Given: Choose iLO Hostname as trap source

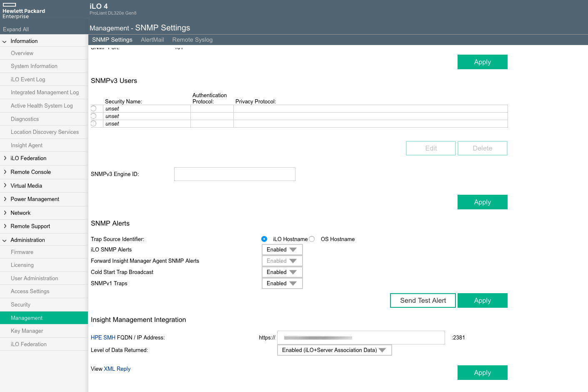Looking at the screenshot, I should (x=264, y=239).
